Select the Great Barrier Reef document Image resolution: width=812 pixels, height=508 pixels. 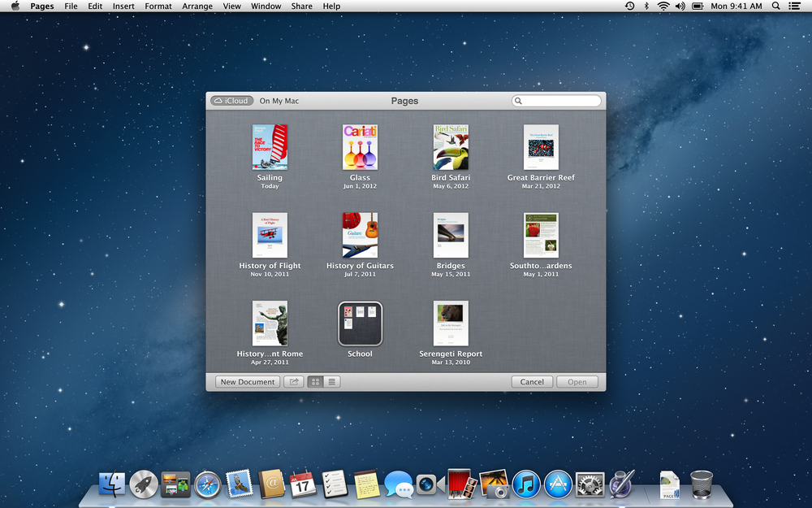[541, 147]
